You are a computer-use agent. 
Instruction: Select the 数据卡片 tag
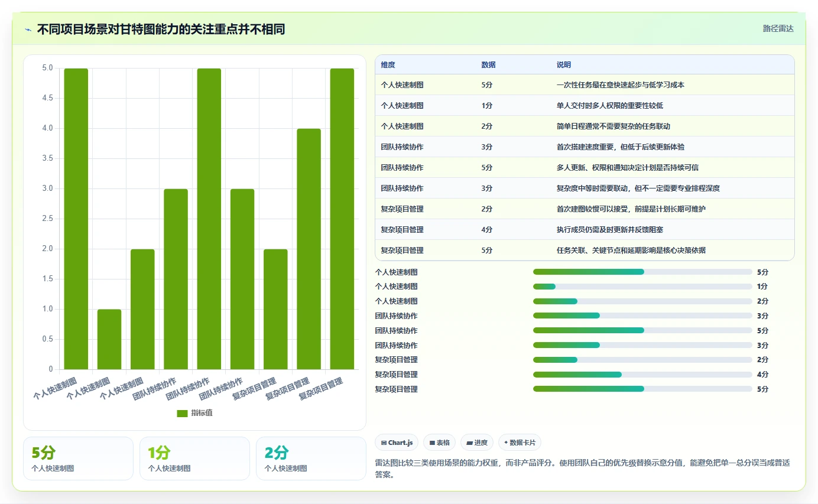(520, 443)
